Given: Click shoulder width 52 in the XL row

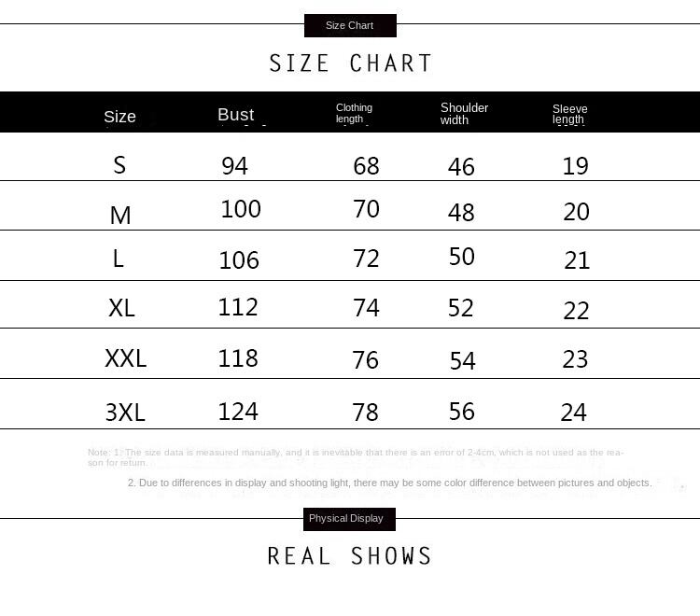Looking at the screenshot, I should click(461, 308).
